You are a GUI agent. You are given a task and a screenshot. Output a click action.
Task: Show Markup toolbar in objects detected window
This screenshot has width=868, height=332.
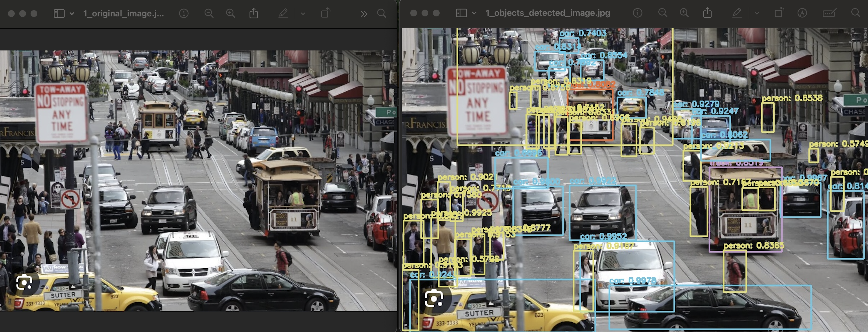click(x=802, y=13)
